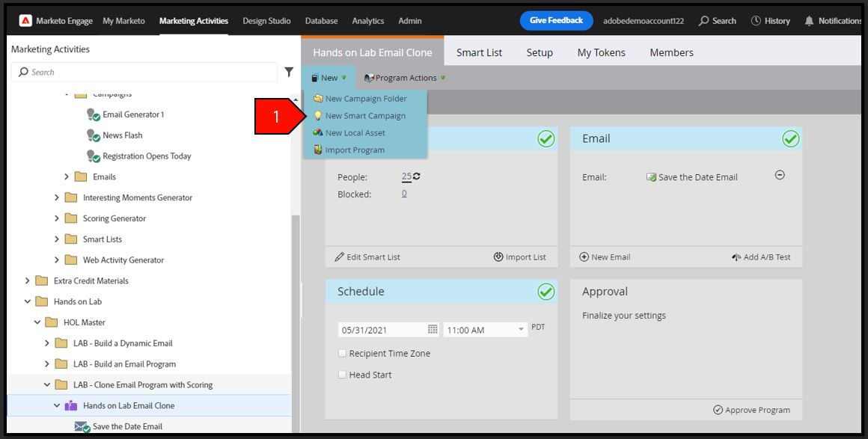Image resolution: width=868 pixels, height=439 pixels.
Task: Click the calendar icon beside the date
Action: pyautogui.click(x=433, y=329)
